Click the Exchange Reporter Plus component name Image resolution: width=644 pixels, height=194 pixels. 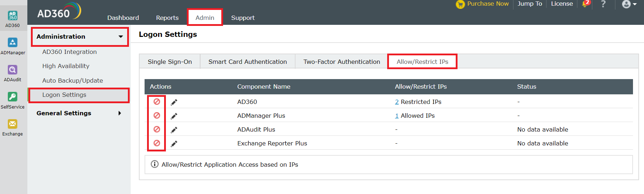tap(272, 143)
